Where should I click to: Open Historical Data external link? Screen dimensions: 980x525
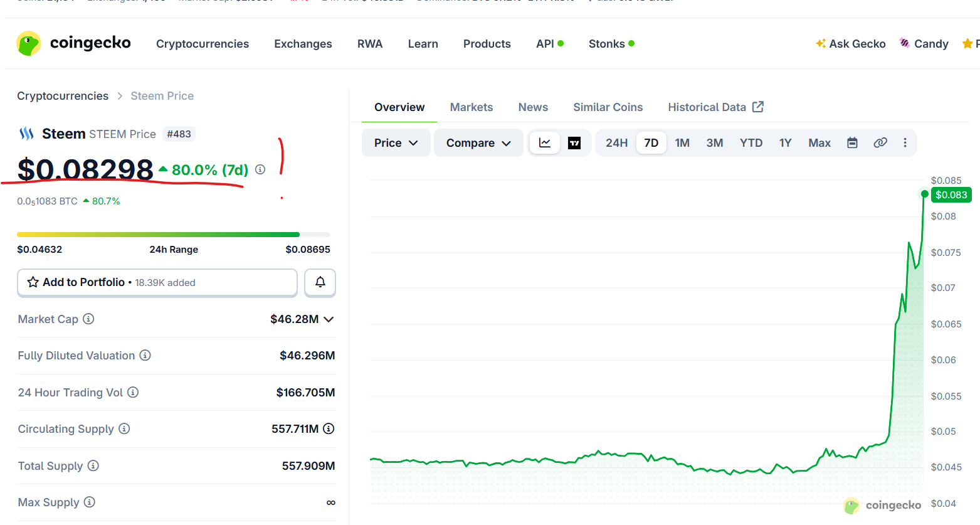coord(715,107)
